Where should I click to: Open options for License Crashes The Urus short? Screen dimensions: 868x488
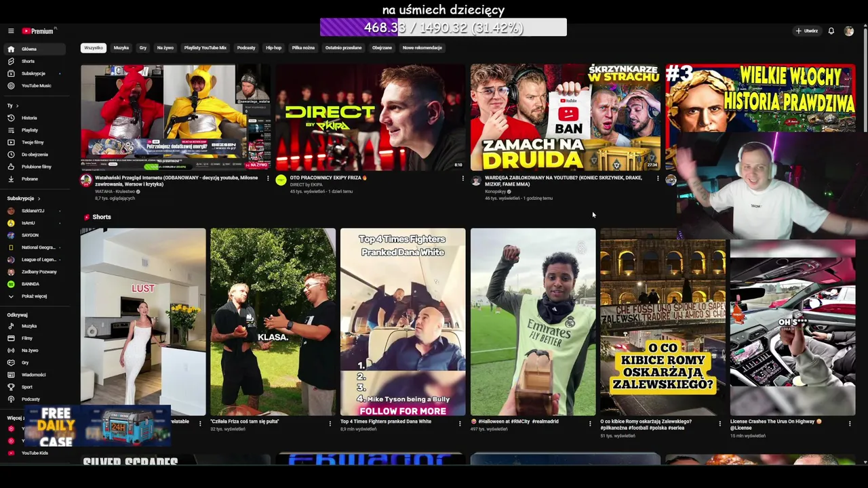click(850, 424)
